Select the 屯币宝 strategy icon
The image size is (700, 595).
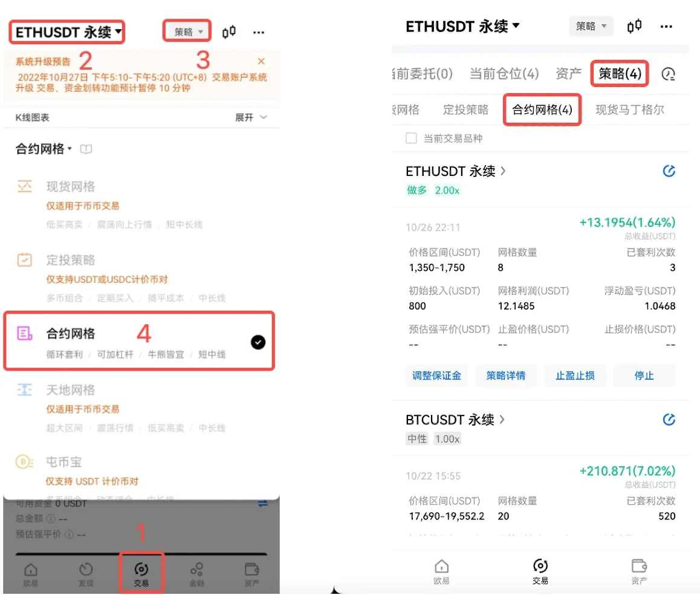click(24, 463)
